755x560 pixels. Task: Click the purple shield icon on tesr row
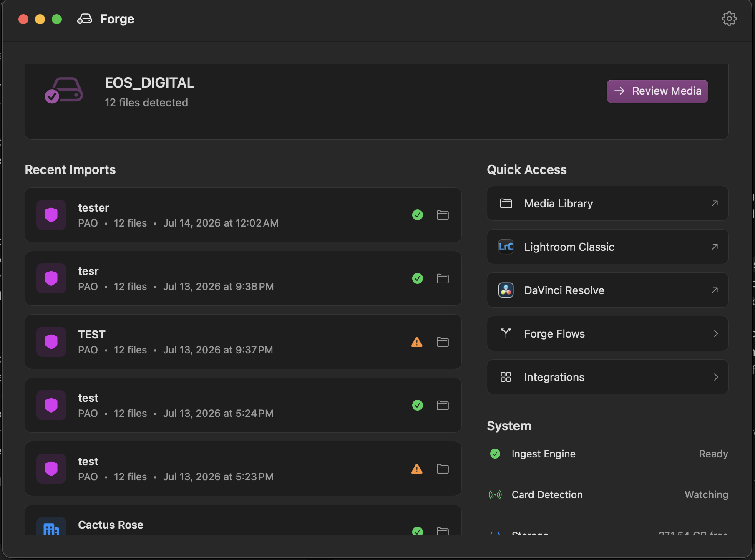[x=51, y=278]
